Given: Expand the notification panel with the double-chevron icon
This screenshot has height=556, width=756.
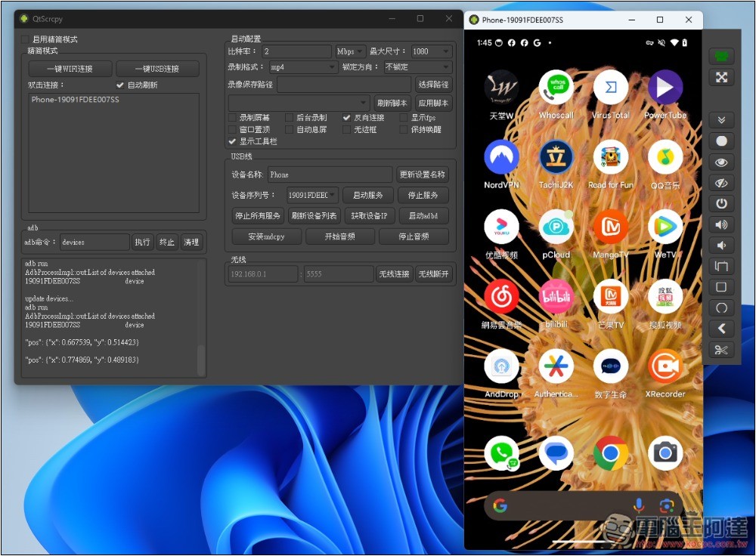Looking at the screenshot, I should (721, 120).
